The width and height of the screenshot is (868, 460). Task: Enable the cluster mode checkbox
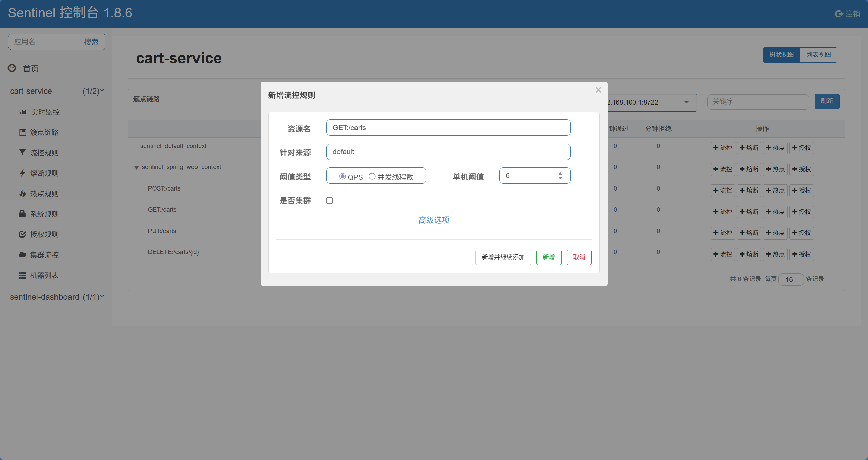(329, 201)
